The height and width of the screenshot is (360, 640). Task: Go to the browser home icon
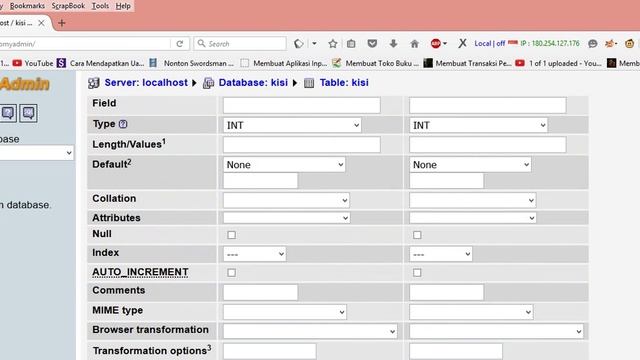point(414,44)
